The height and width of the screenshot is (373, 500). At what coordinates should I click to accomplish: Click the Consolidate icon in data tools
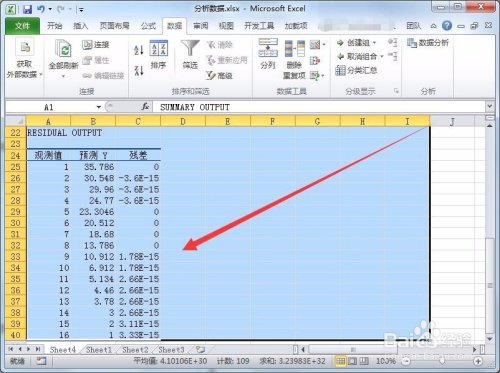315,60
